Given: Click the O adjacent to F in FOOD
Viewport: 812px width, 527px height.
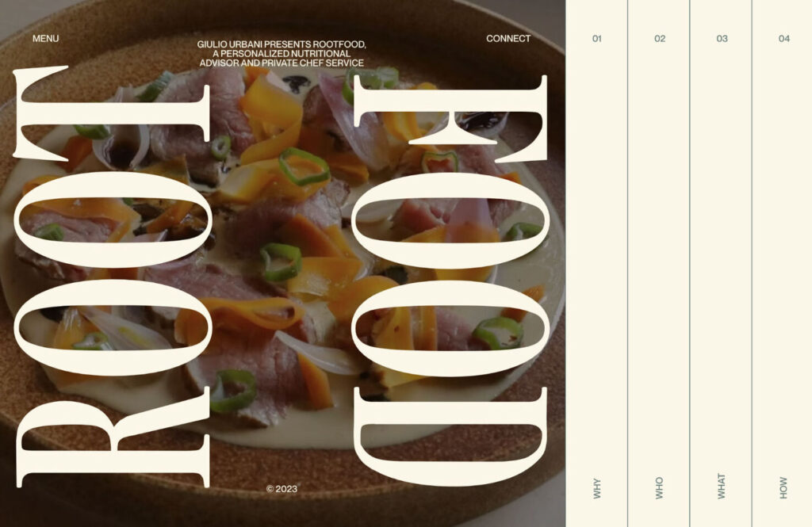Looking at the screenshot, I should (x=450, y=220).
